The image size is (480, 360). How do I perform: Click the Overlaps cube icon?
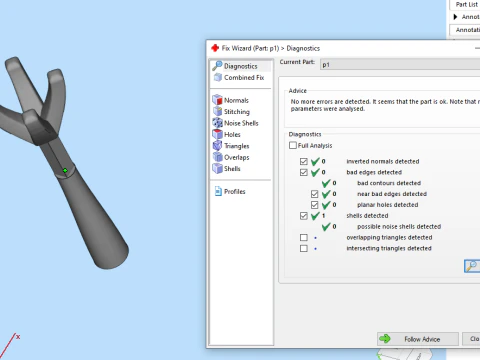pyautogui.click(x=217, y=157)
